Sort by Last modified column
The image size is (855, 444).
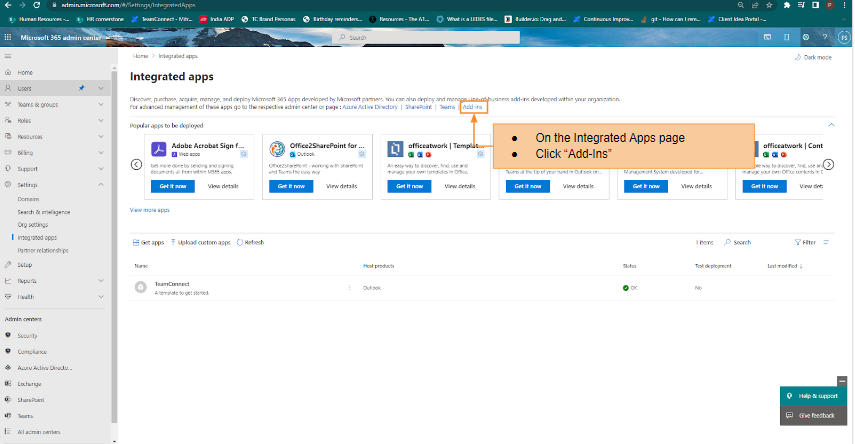tap(785, 266)
